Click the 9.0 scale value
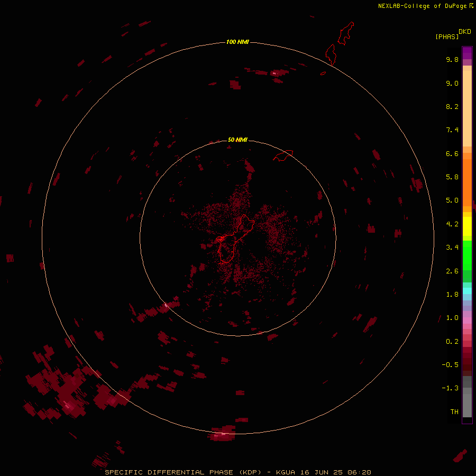The image size is (476, 476). click(452, 83)
